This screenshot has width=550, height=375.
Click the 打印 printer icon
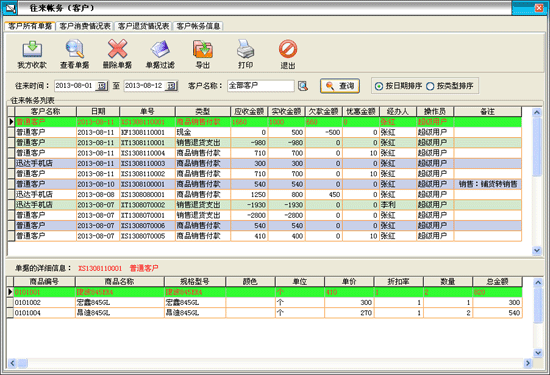click(x=245, y=49)
